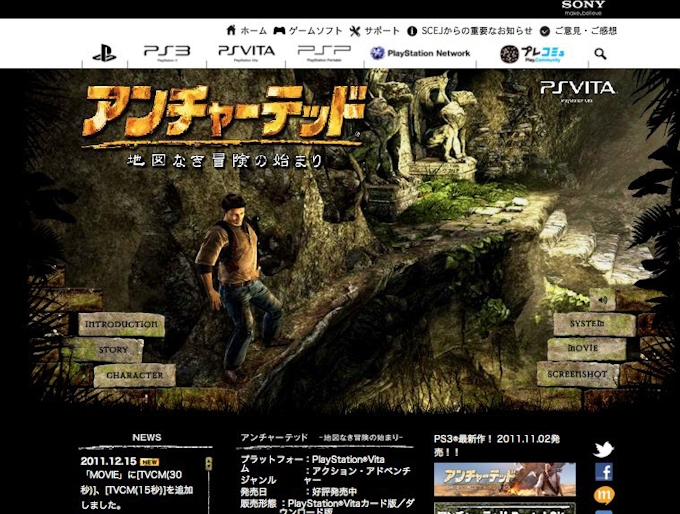The width and height of the screenshot is (680, 514).
Task: Share via the Facebook icon
Action: coord(603,472)
